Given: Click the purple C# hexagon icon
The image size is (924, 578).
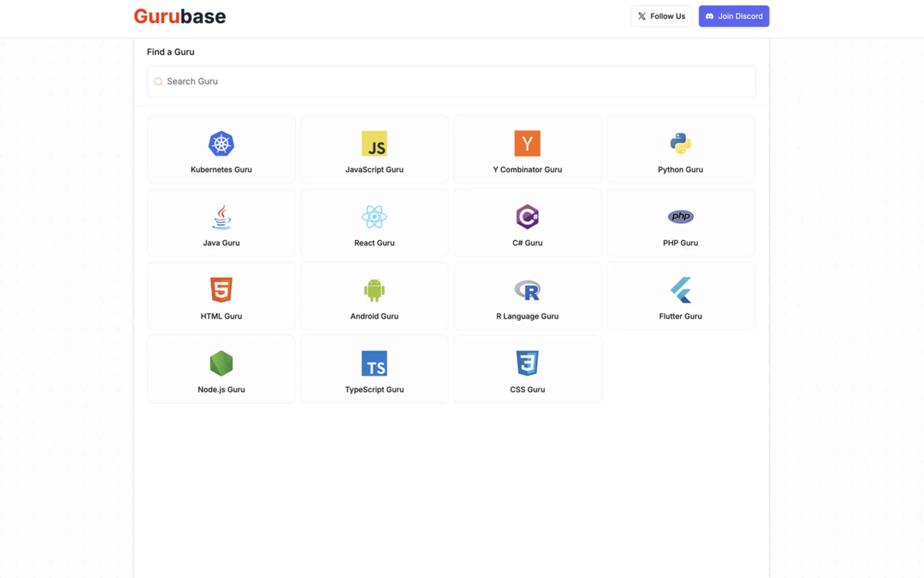Looking at the screenshot, I should coord(527,217).
